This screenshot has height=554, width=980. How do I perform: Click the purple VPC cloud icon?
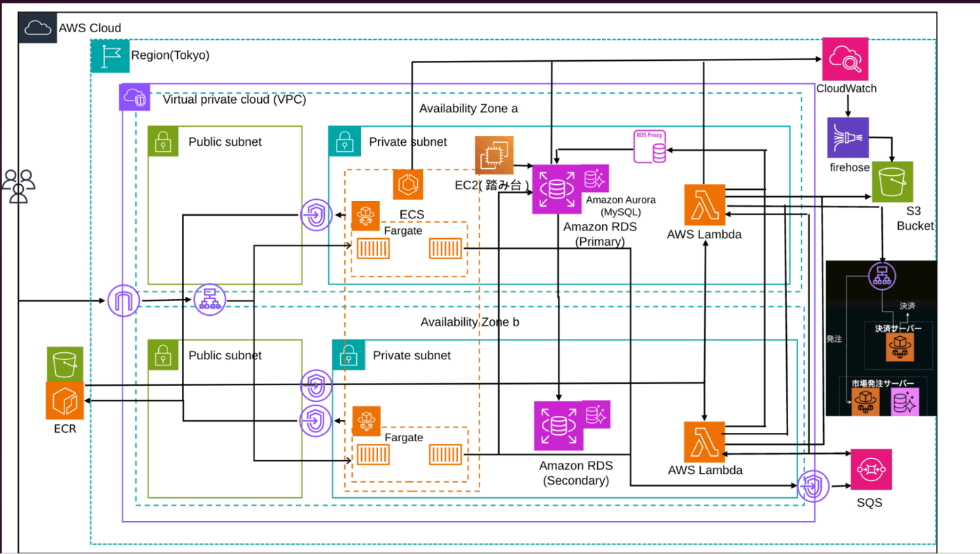click(136, 98)
